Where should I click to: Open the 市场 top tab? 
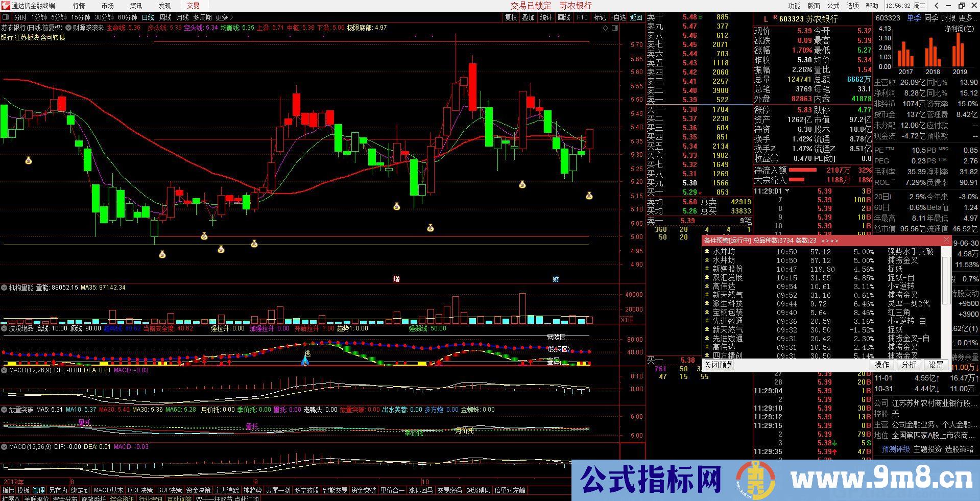pyautogui.click(x=108, y=6)
